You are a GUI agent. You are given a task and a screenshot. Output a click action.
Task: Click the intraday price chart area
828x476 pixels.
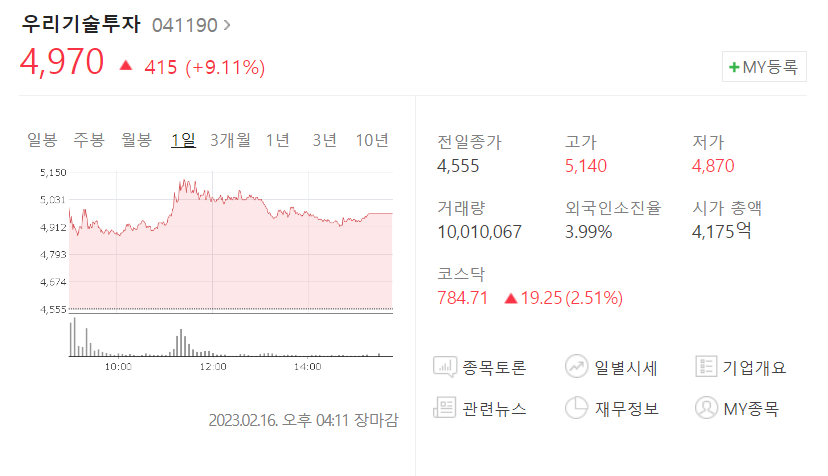pyautogui.click(x=231, y=242)
